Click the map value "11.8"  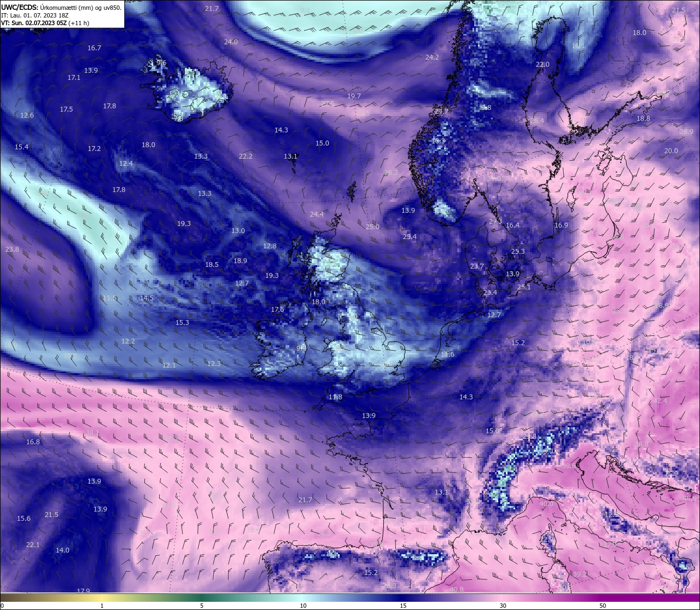pyautogui.click(x=335, y=397)
